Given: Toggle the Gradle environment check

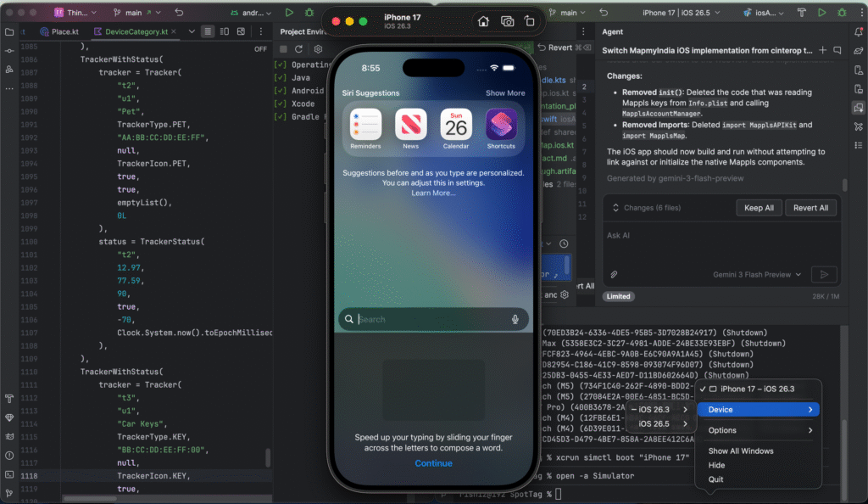Looking at the screenshot, I should pyautogui.click(x=281, y=117).
